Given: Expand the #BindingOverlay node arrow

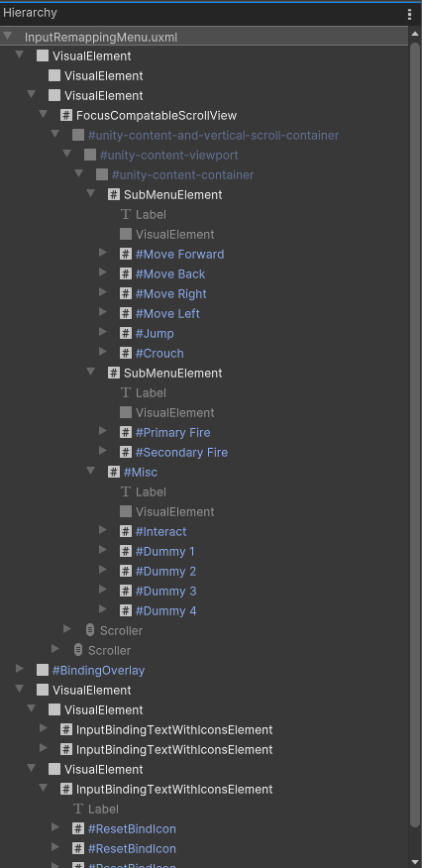Looking at the screenshot, I should pos(20,669).
